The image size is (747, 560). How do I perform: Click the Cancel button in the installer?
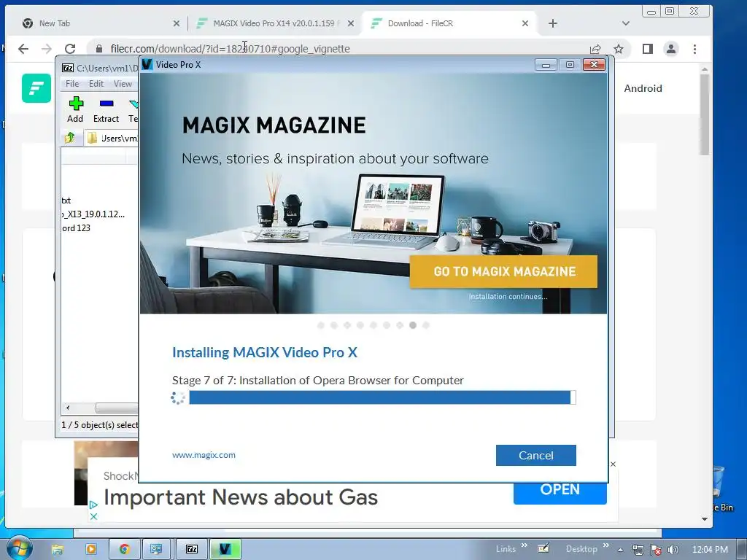535,455
